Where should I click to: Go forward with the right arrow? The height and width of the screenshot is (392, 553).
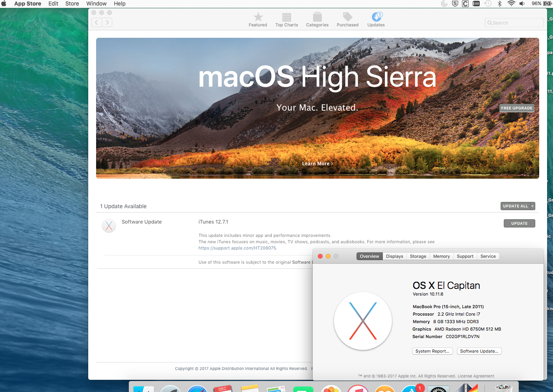click(x=107, y=22)
